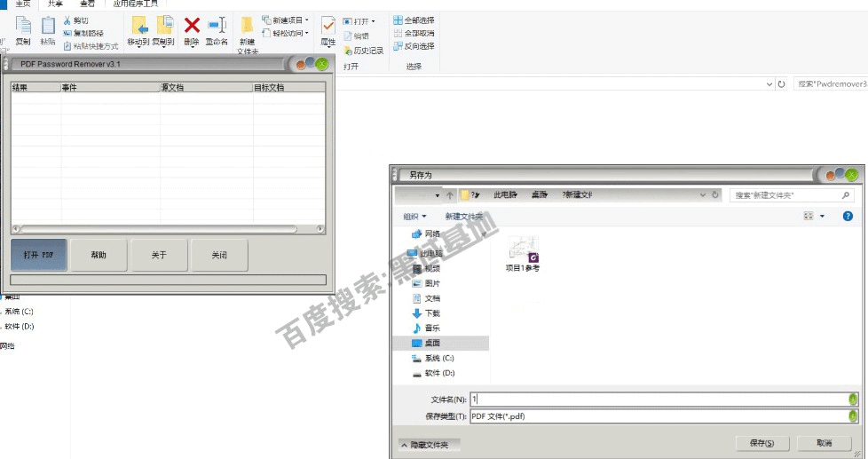Click the 关于 button

159,255
